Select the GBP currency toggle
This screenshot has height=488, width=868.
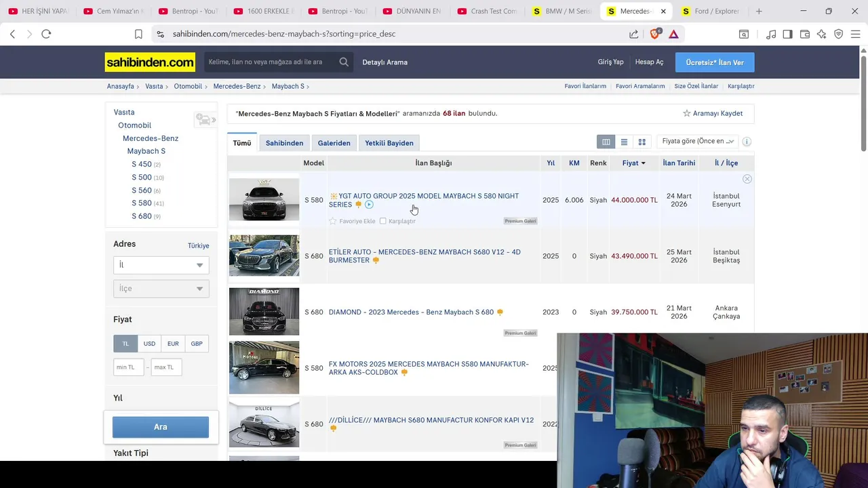tap(197, 344)
